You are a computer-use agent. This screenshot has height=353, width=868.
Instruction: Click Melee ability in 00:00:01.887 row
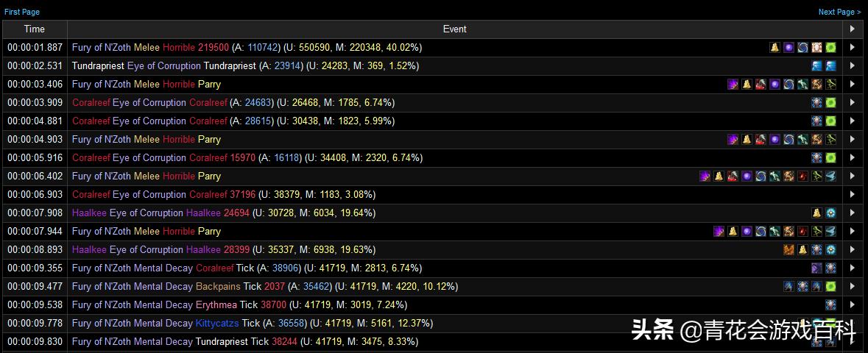(x=147, y=48)
